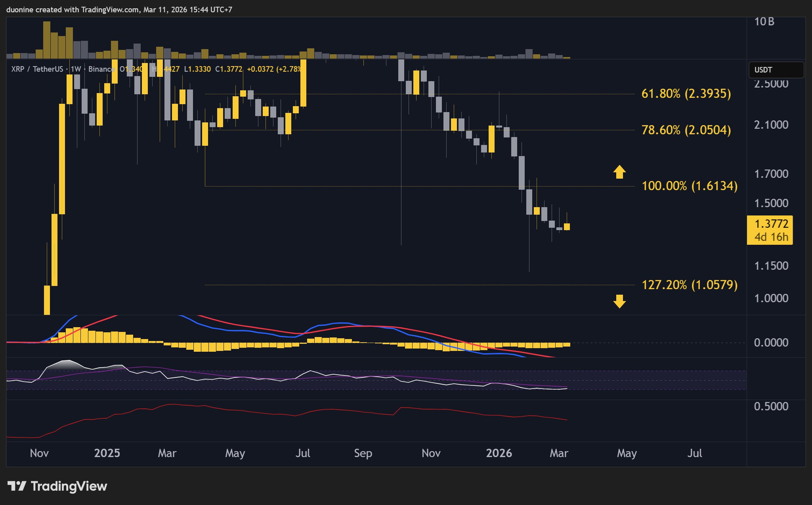812x505 pixels.
Task: Toggle the 1W timeframe in the legend
Action: point(75,69)
